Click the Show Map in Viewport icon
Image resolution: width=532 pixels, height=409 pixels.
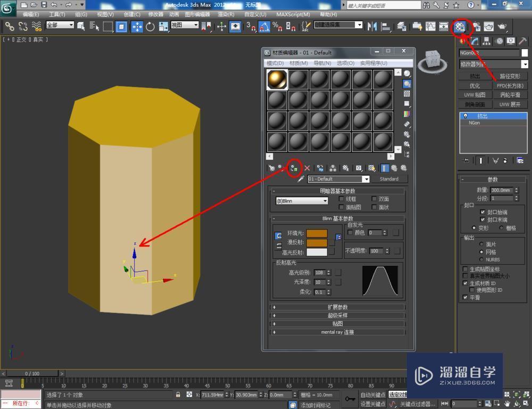[371, 169]
